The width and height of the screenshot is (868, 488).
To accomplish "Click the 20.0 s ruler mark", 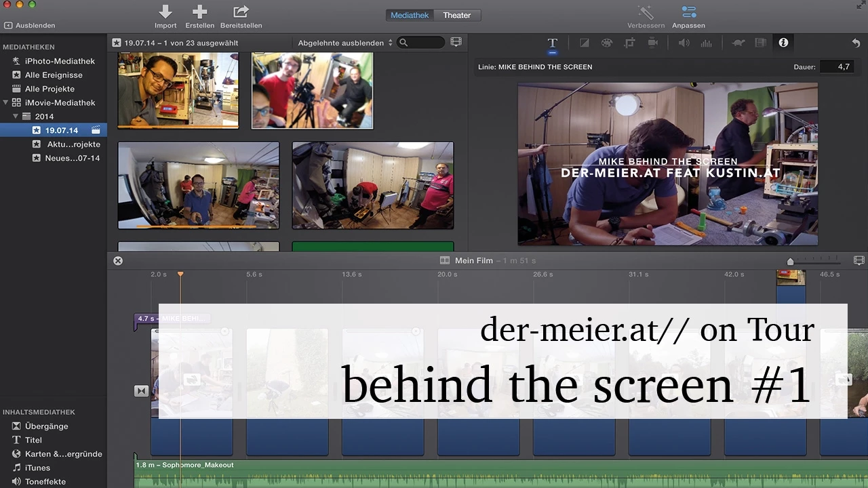I will tap(448, 274).
